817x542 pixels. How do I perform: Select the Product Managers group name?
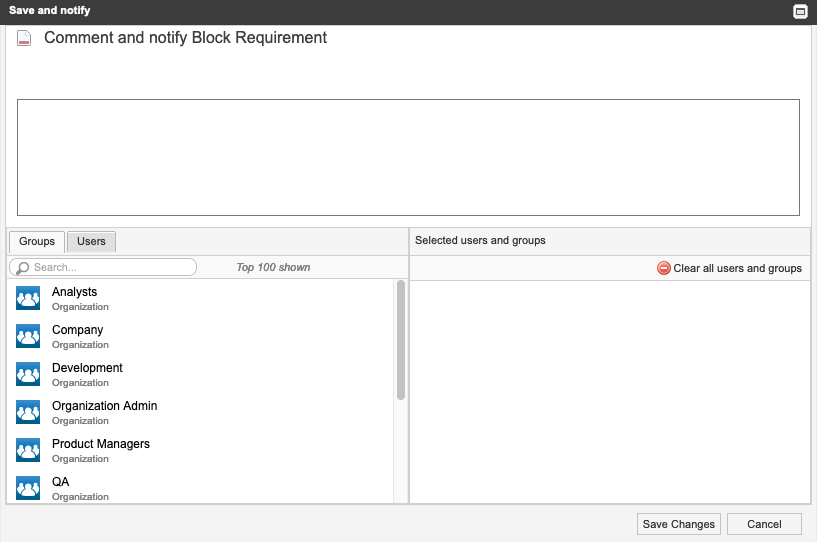[101, 444]
